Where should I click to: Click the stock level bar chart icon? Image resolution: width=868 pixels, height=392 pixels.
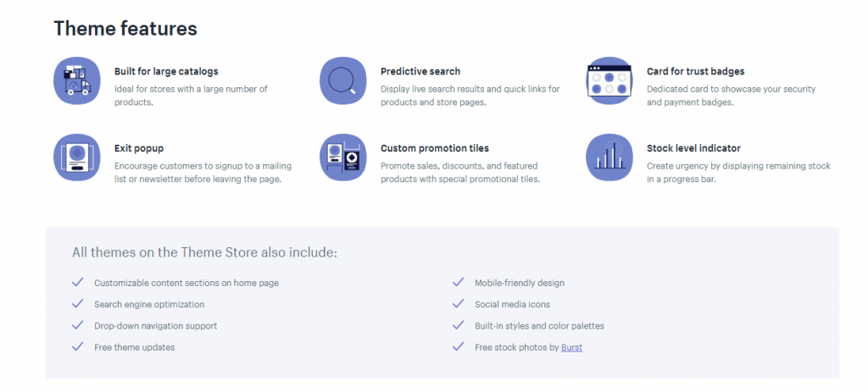(609, 157)
